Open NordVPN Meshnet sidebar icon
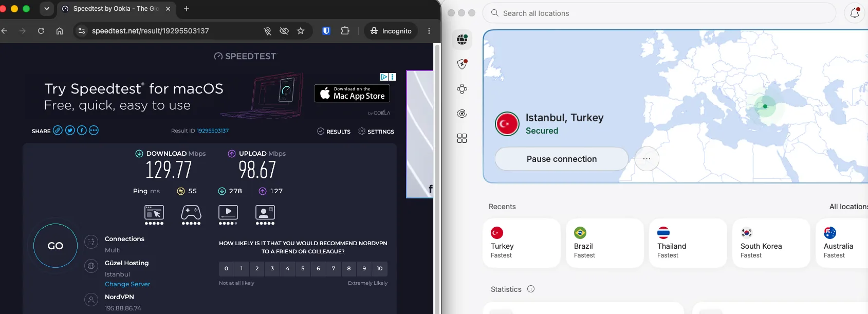 (462, 89)
